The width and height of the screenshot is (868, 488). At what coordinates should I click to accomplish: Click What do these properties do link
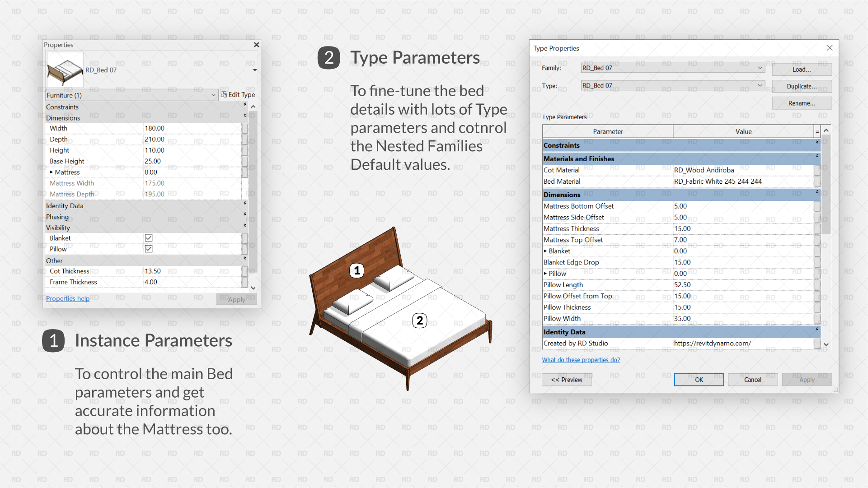pos(581,359)
